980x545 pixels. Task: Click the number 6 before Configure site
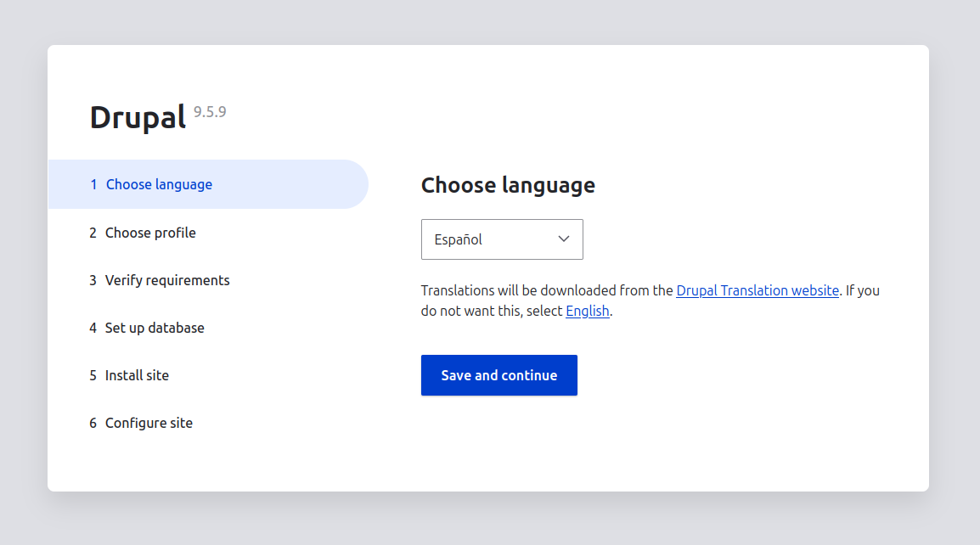pos(93,423)
